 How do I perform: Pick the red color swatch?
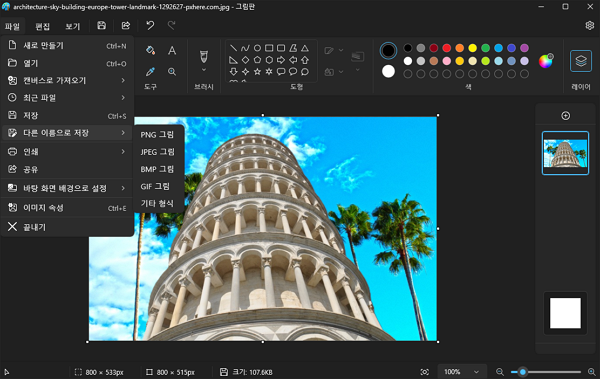point(447,48)
